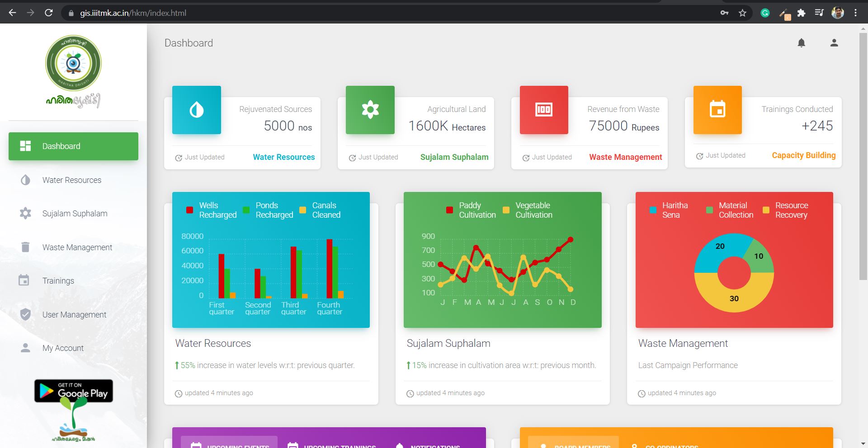
Task: Toggle Paddy Cultivation legend swatch
Action: point(449,210)
